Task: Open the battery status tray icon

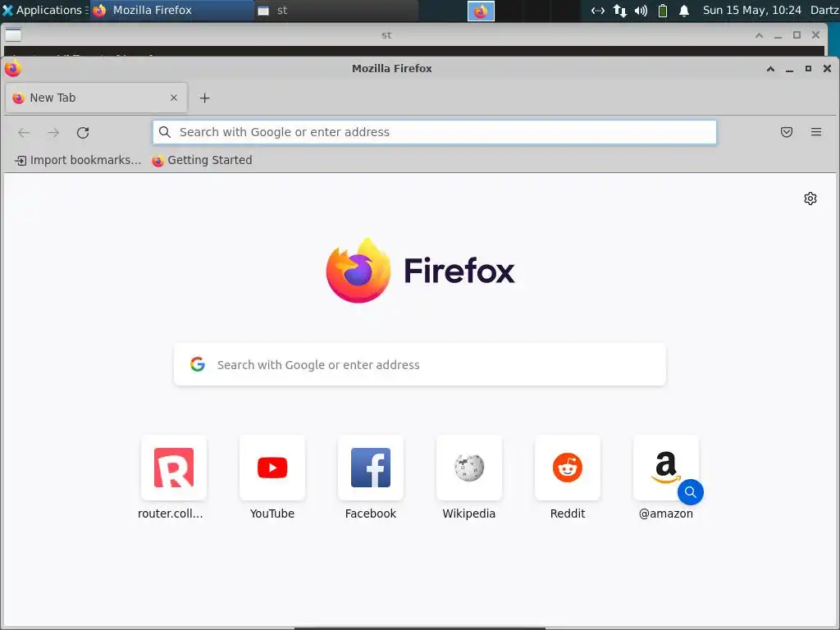Action: 663,10
